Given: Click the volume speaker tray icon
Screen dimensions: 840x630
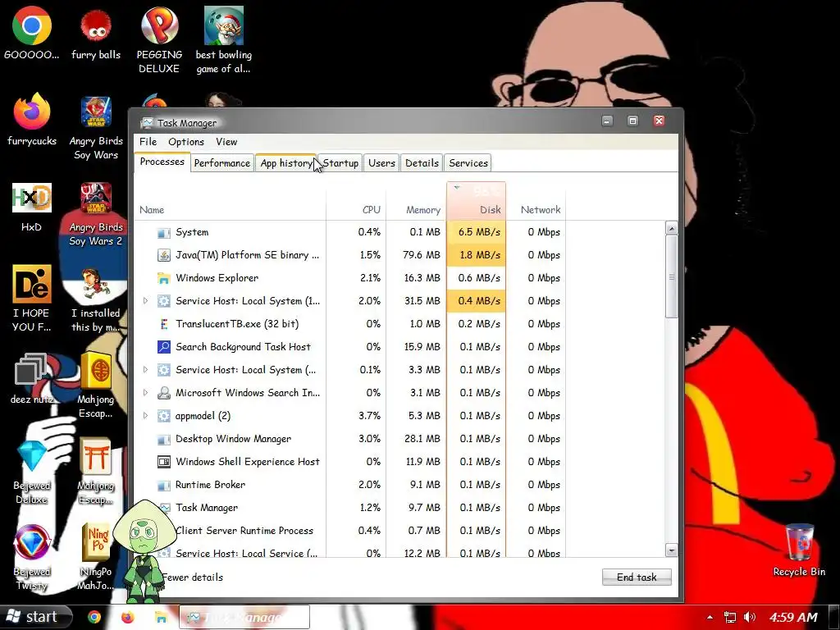Looking at the screenshot, I should pyautogui.click(x=750, y=617).
